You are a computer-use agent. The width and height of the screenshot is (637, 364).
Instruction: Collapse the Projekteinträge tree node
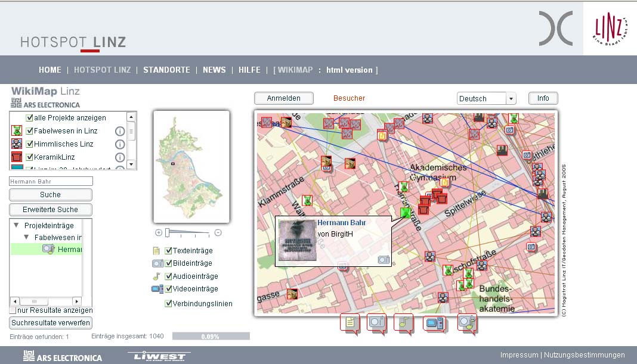pyautogui.click(x=16, y=226)
